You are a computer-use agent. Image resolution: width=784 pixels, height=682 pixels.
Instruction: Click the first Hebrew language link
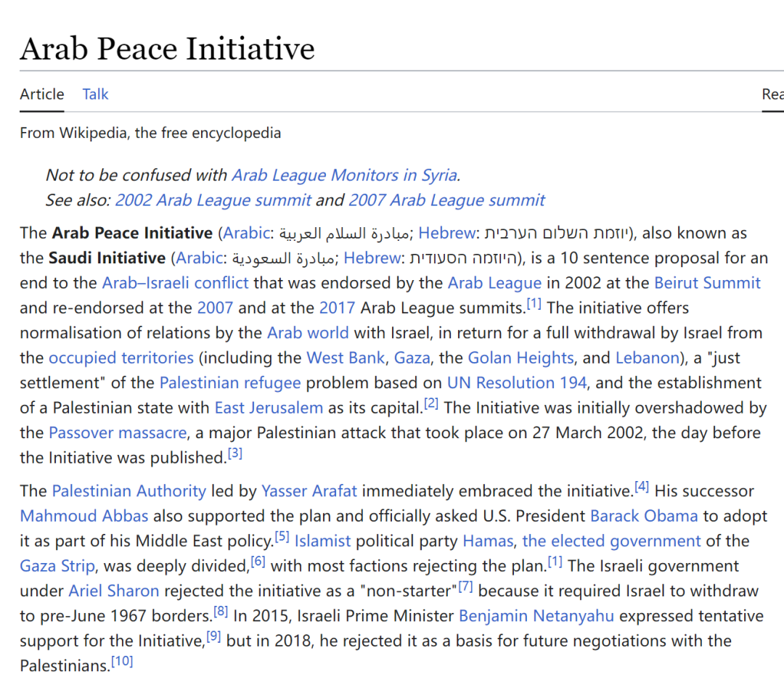click(447, 233)
